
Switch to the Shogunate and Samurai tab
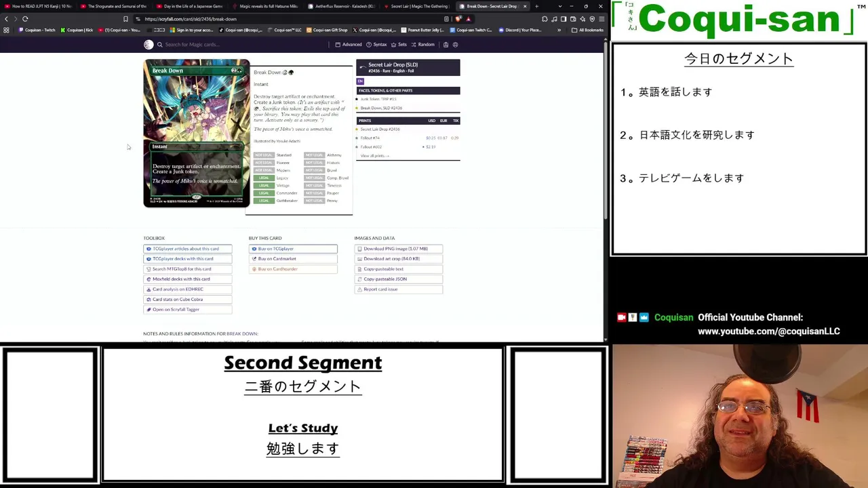pyautogui.click(x=113, y=6)
